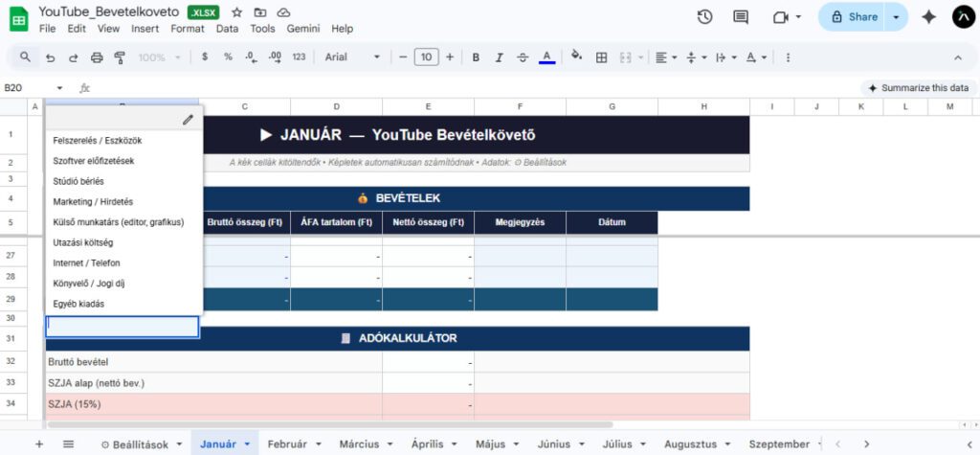The image size is (980, 455).
Task: Switch to the Február sheet tab
Action: (x=287, y=444)
